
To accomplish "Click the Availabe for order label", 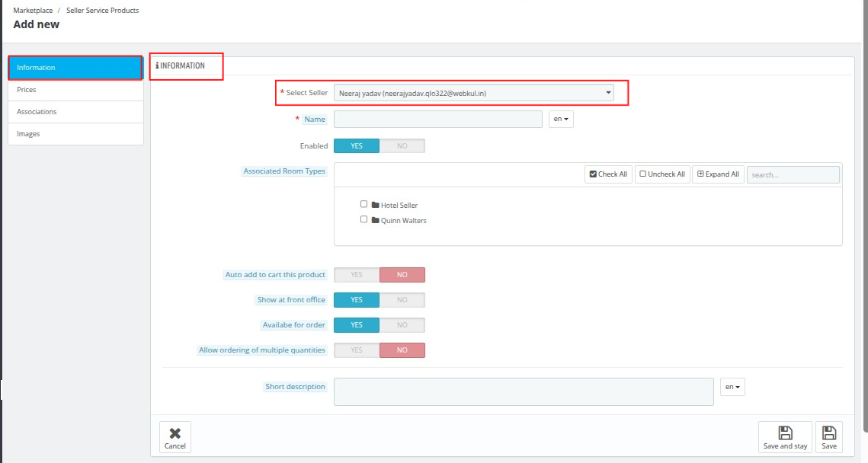I will [294, 325].
